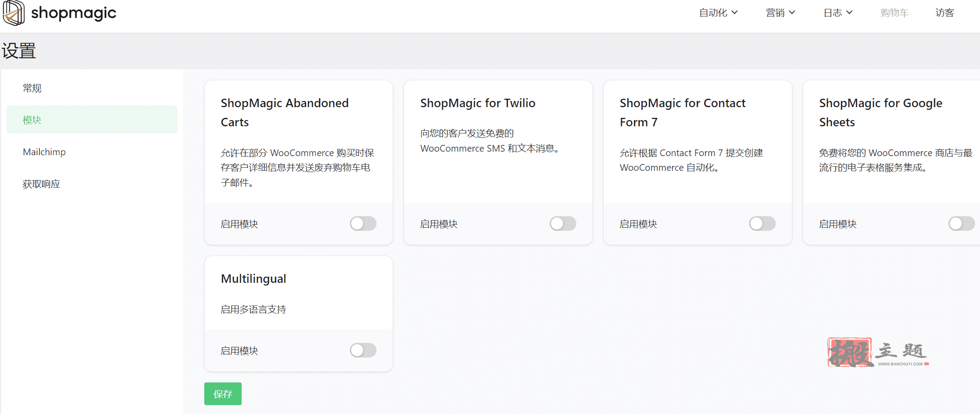
Task: Click 启用模块 label in the Abandoned Carts card
Action: click(239, 224)
